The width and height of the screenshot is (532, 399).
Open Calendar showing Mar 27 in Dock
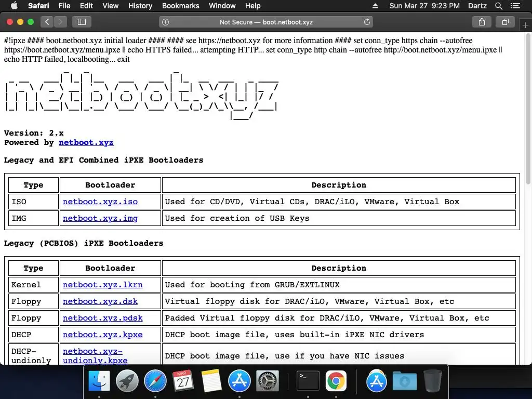[x=183, y=381]
